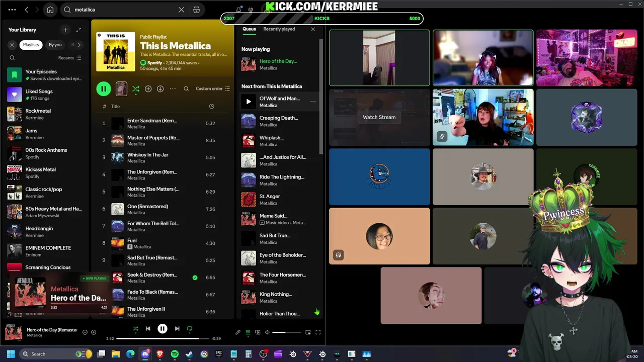Toggle the Queue panel button
The height and width of the screenshot is (362, 644).
point(248,332)
